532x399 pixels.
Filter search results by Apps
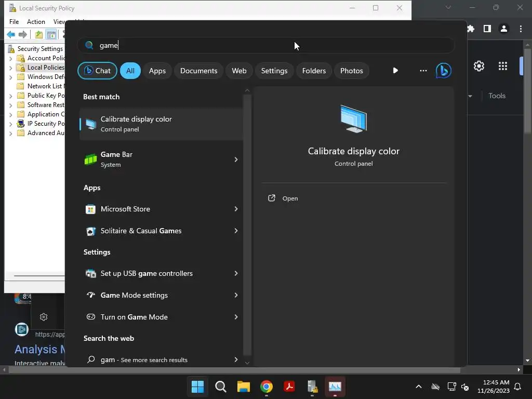tap(157, 71)
